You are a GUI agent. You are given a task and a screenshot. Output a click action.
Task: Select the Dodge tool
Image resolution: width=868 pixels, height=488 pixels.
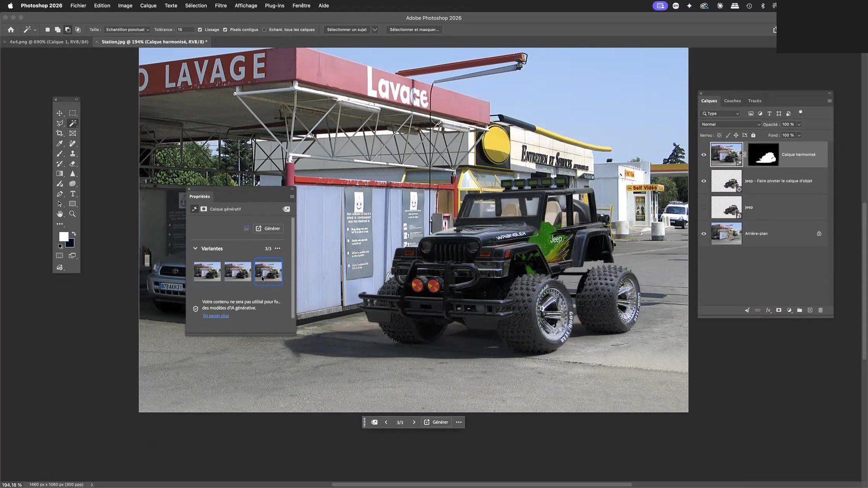(60, 184)
